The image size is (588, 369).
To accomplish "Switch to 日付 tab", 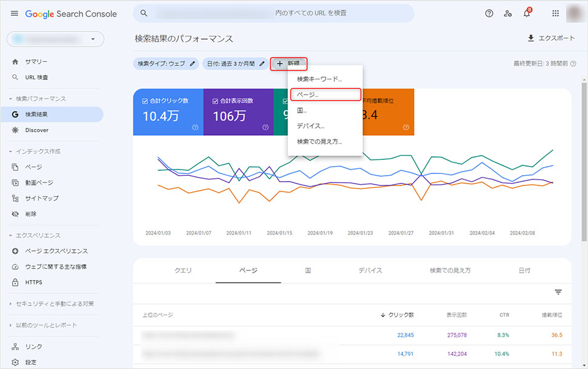I will coord(524,270).
